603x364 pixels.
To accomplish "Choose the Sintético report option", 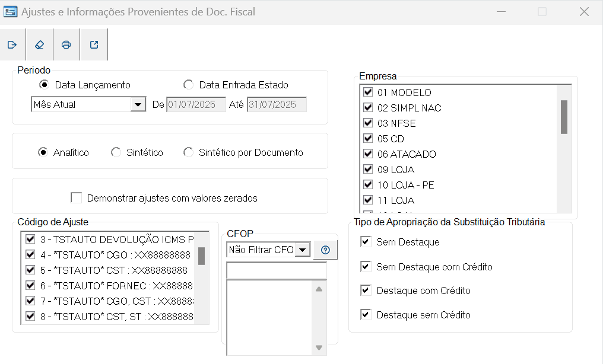I will (x=116, y=152).
